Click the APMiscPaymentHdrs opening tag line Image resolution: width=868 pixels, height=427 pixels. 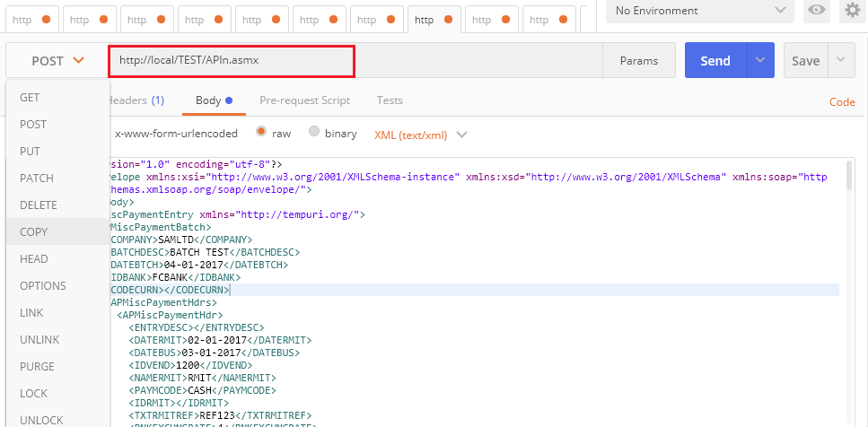tap(163, 302)
